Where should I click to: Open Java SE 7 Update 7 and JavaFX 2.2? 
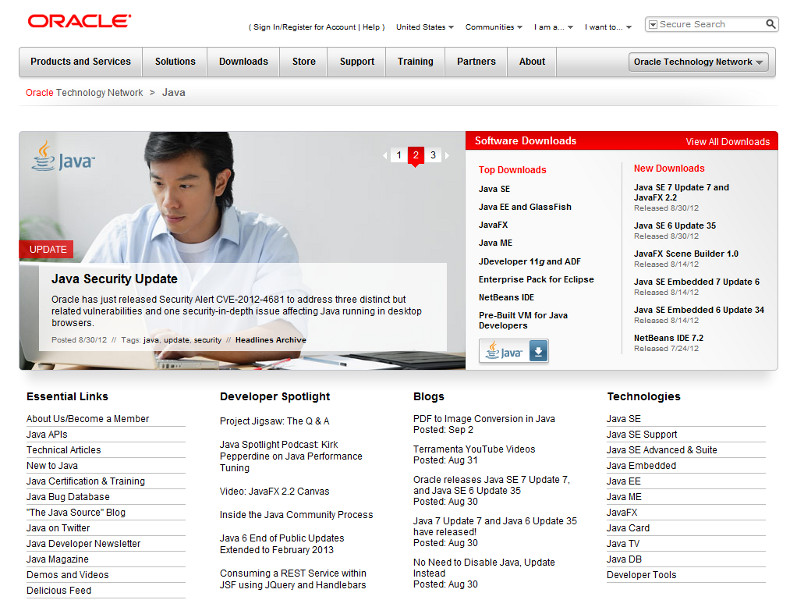[681, 192]
